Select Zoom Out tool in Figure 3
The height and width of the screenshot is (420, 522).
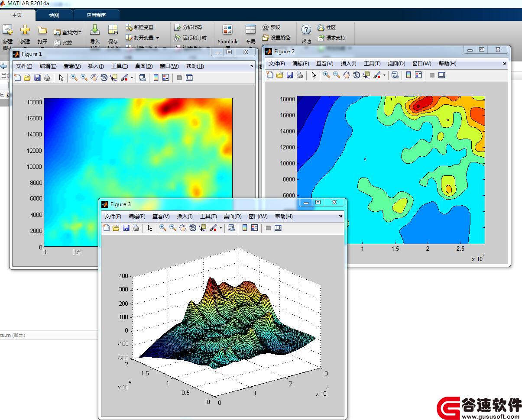click(x=173, y=228)
